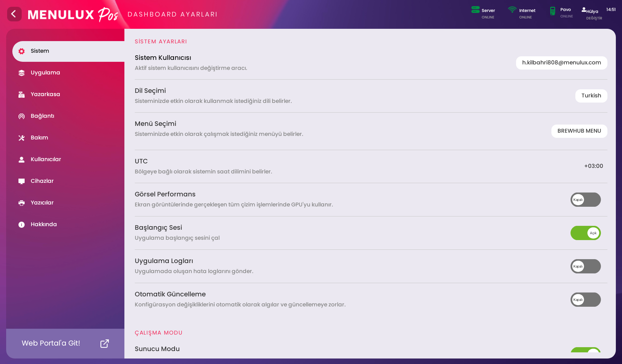Click the UTC heading

[x=141, y=161]
